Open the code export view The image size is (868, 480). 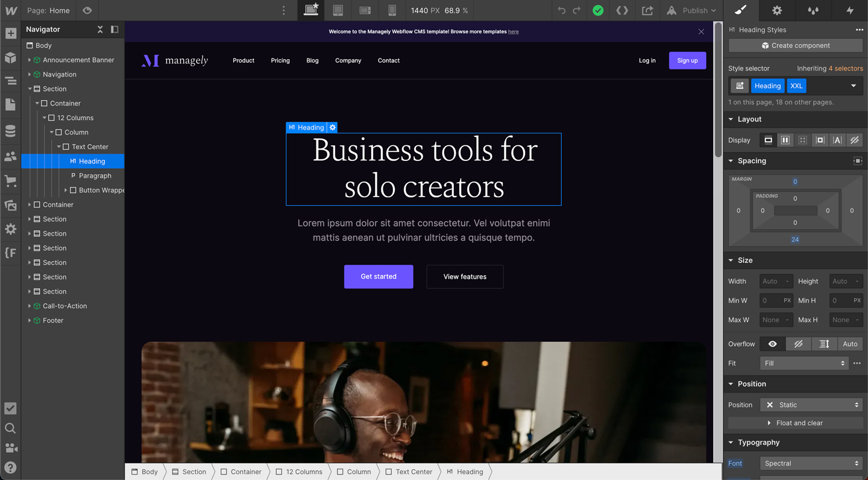621,10
